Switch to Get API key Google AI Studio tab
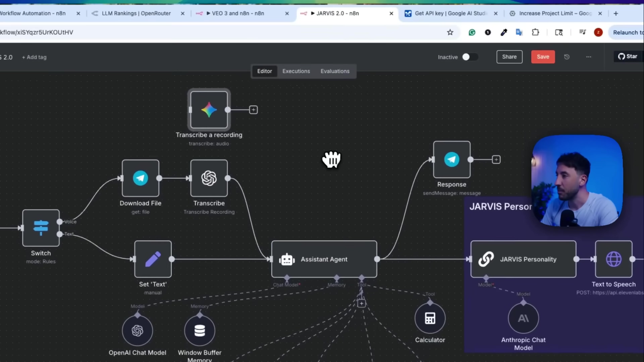Viewport: 644px width, 362px height. pos(450,13)
